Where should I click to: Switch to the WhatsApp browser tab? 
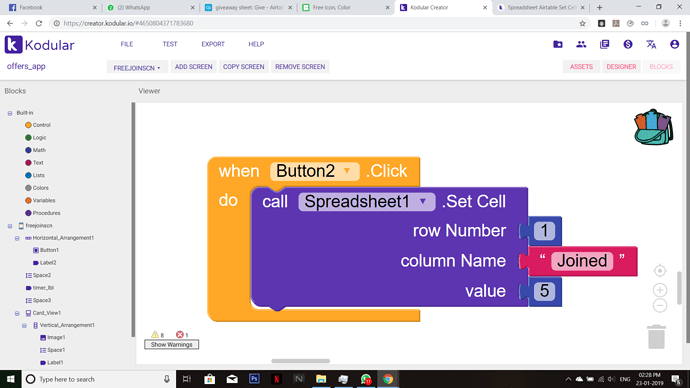(x=150, y=7)
